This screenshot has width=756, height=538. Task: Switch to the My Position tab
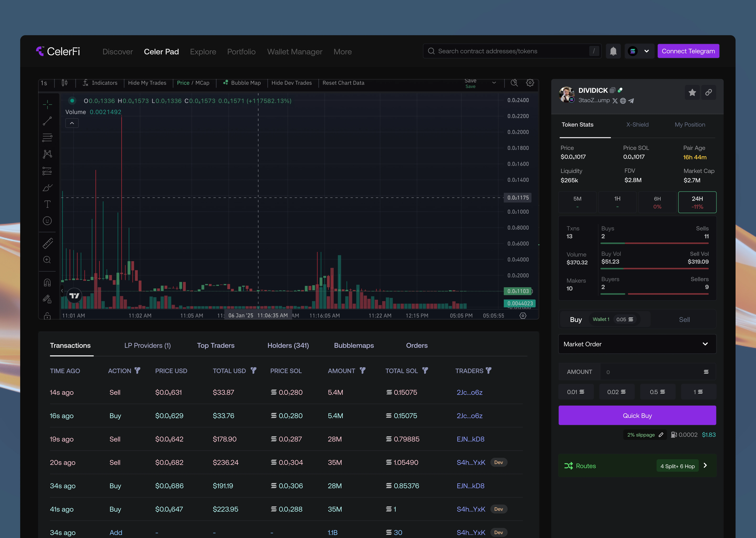coord(690,125)
